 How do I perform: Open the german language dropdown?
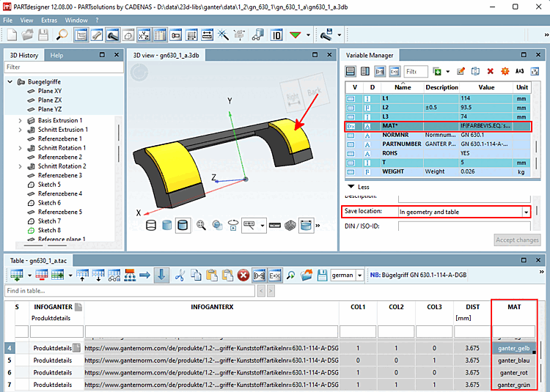tap(360, 275)
